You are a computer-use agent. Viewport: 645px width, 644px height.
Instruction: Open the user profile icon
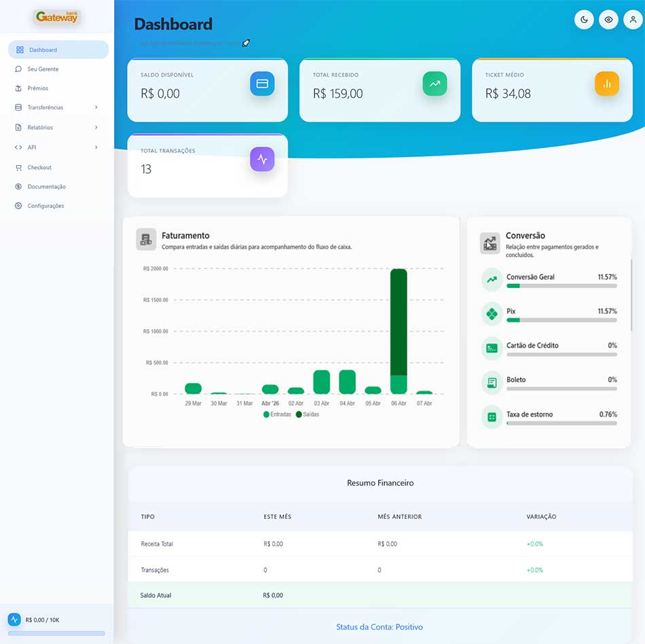[633, 20]
